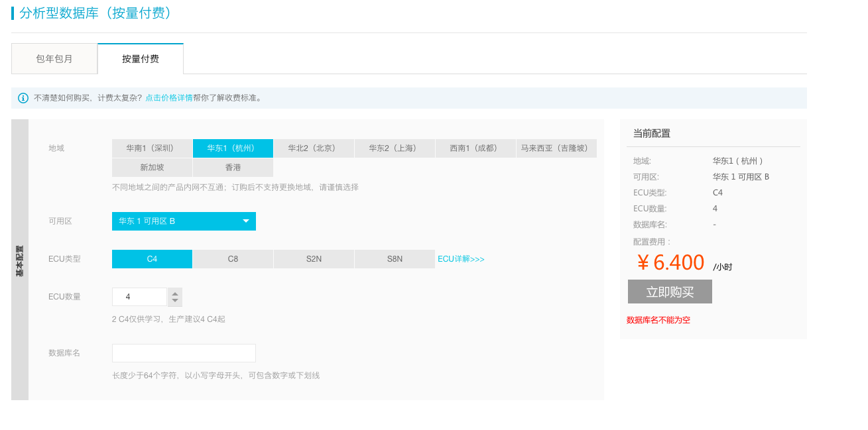Open the 点击价格详情 link
The width and height of the screenshot is (868, 430).
[169, 98]
